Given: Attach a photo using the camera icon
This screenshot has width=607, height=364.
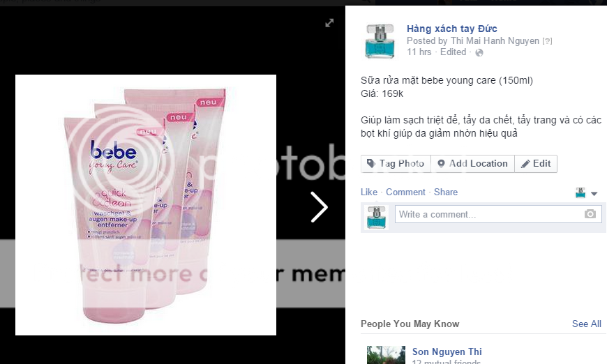Looking at the screenshot, I should (x=590, y=214).
